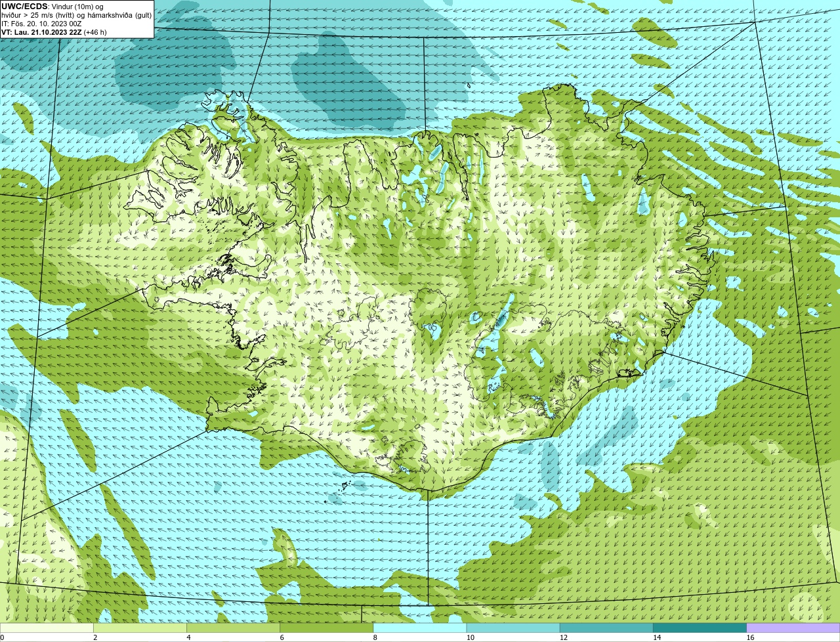
Task: Click the legend label '10'
Action: pos(471,637)
